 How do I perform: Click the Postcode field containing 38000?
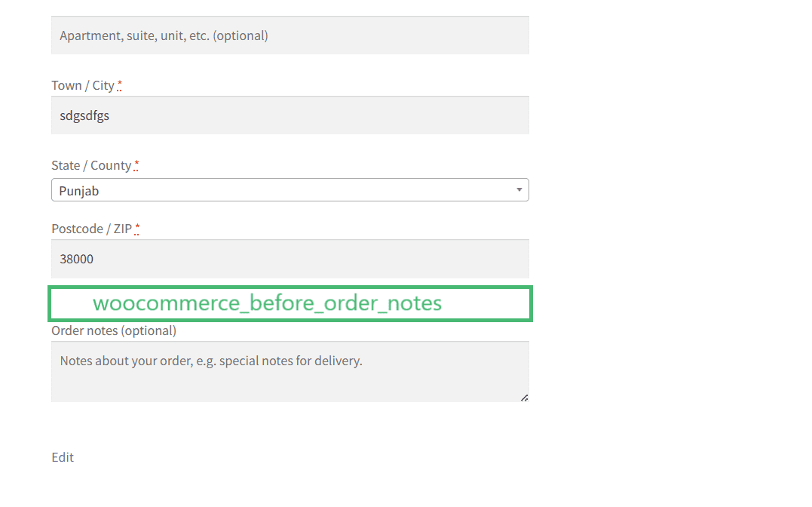coord(290,259)
